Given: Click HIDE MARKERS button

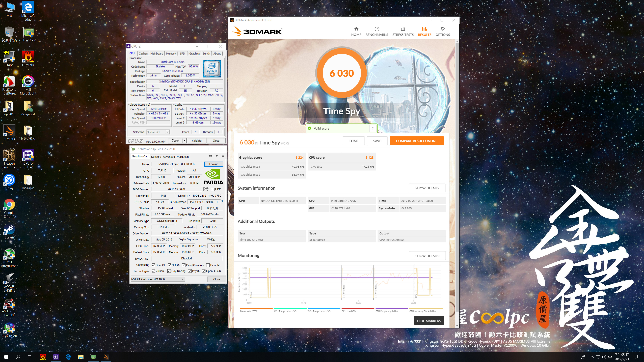Looking at the screenshot, I should point(429,321).
